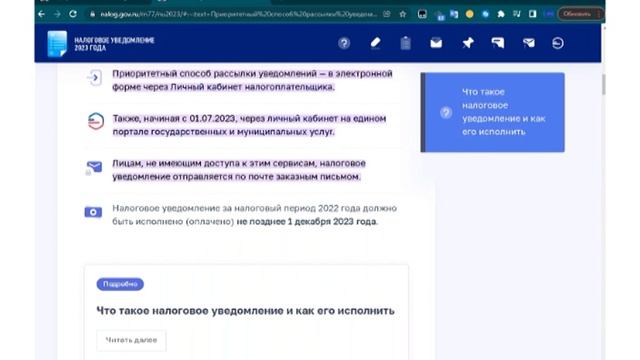Image resolution: width=640 pixels, height=360 pixels.
Task: Open the question mark section in the header
Action: [x=344, y=43]
